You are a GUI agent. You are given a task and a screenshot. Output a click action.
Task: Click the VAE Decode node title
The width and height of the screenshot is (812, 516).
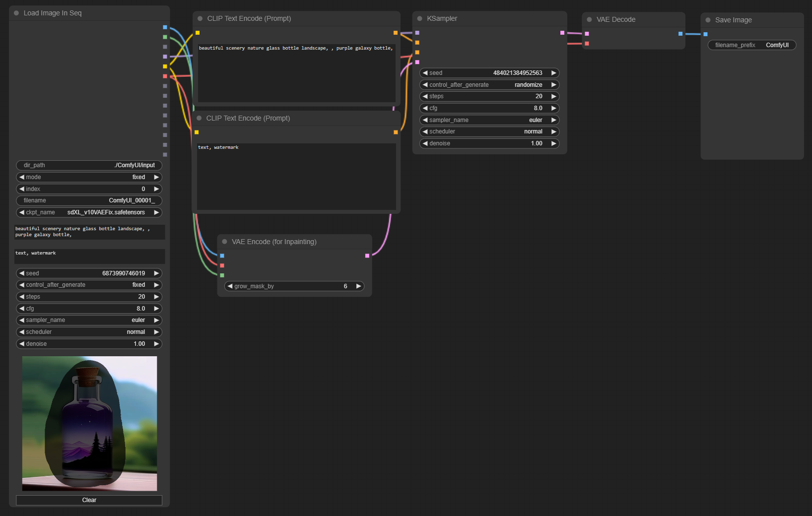616,20
